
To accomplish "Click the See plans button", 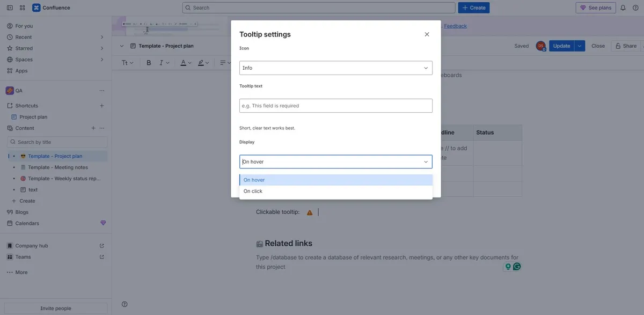I will coord(596,8).
